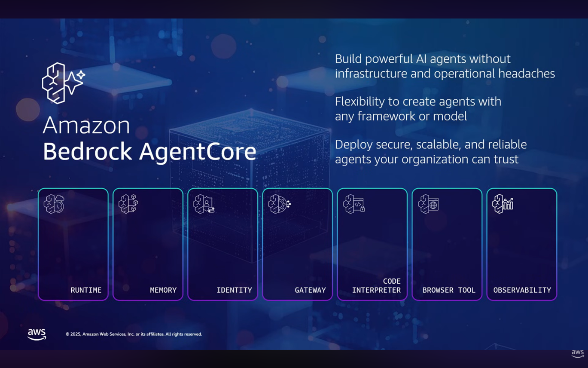Viewport: 588px width, 368px height.
Task: Click 'Deploy secure, scalable, and reliable' text
Action: pyautogui.click(x=431, y=144)
